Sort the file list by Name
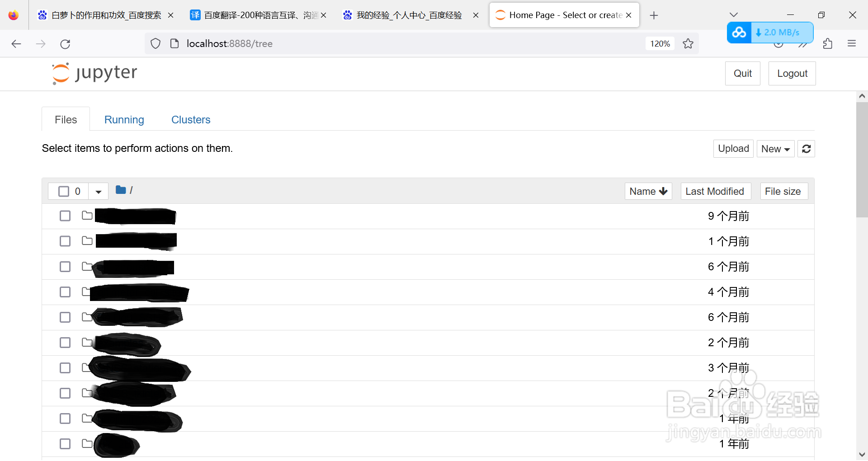This screenshot has height=461, width=868. (x=648, y=191)
